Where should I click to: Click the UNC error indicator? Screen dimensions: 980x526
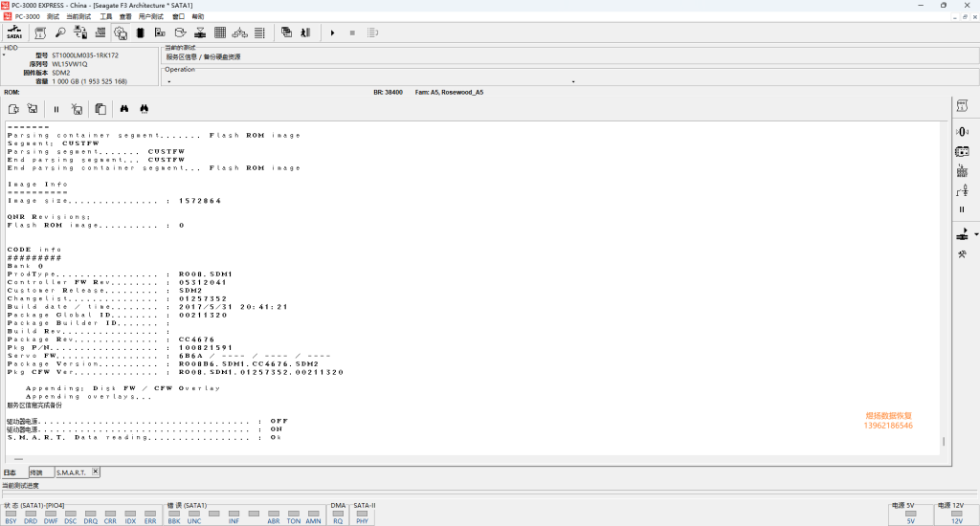[x=194, y=517]
